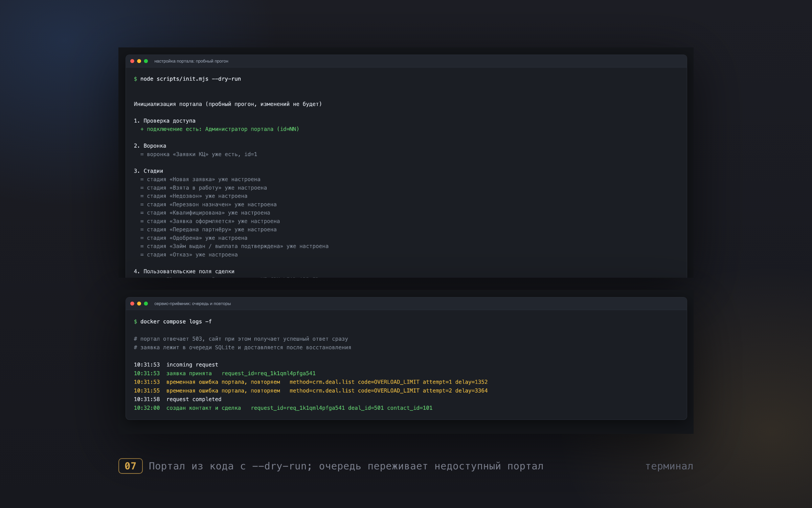The width and height of the screenshot is (812, 508).
Task: Click yellow retry log line with attempt=2
Action: tap(311, 391)
